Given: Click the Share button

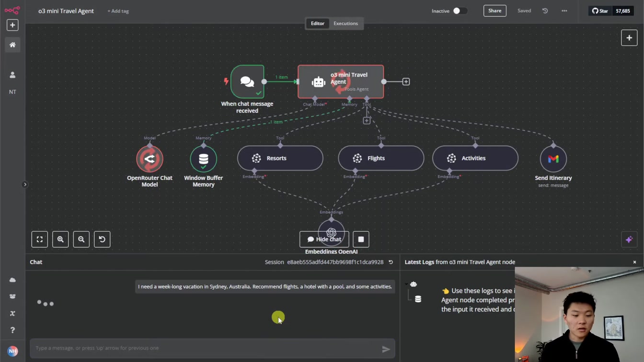Looking at the screenshot, I should (x=494, y=11).
